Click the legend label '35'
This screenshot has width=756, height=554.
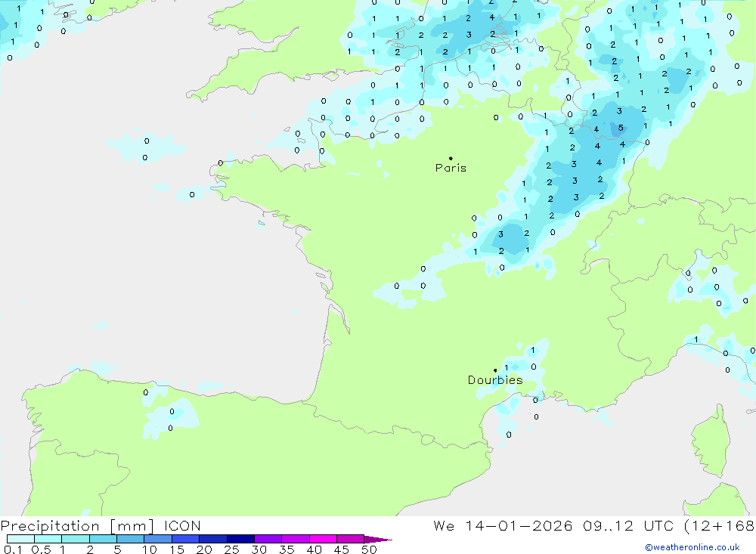(x=287, y=549)
